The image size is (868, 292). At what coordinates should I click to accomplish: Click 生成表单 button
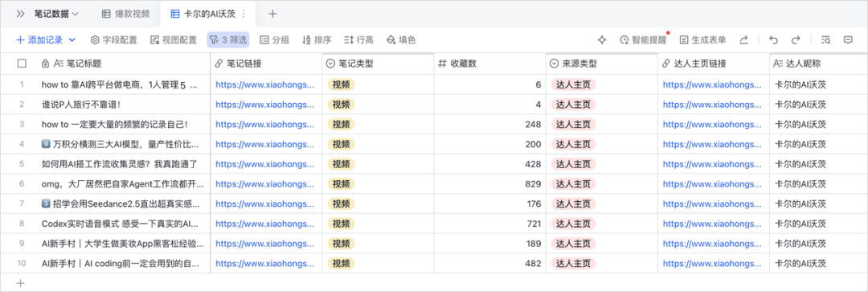(x=702, y=40)
